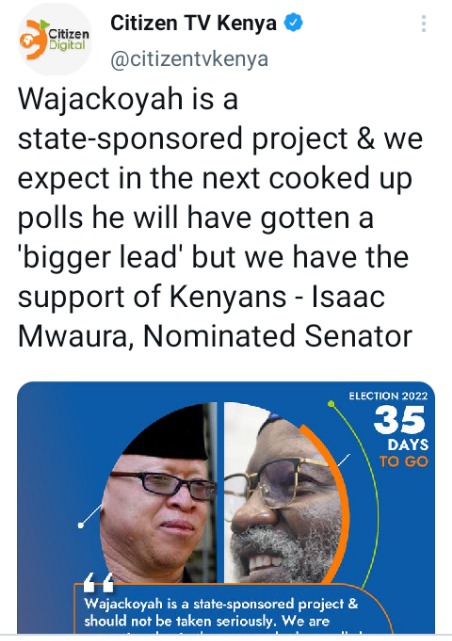Open the three-dot tweet options menu
452x641 pixels.
pos(424,24)
